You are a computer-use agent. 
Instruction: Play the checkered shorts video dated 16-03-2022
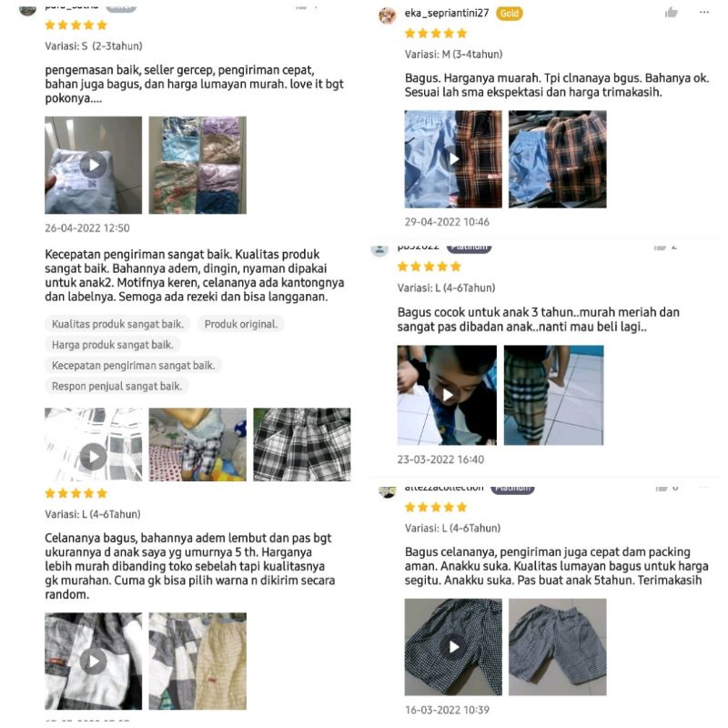(453, 647)
